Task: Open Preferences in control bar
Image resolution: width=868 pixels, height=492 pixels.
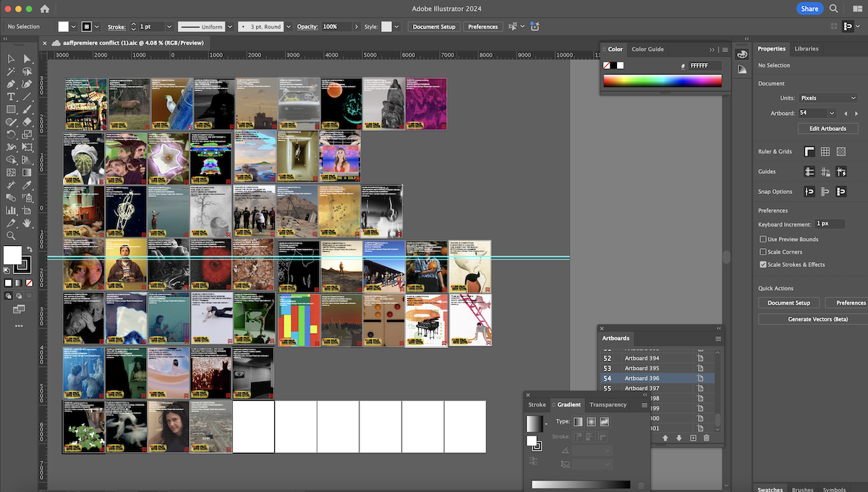Action: point(482,27)
